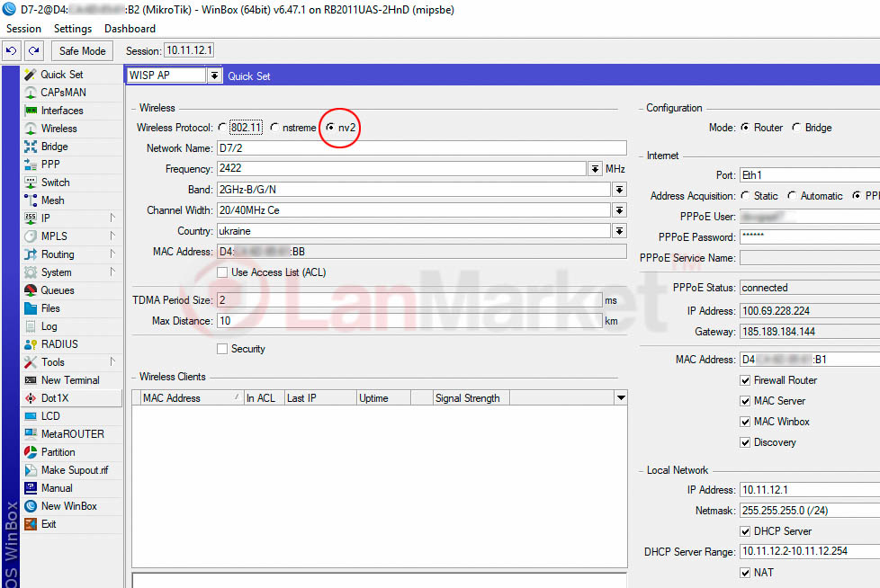This screenshot has width=880, height=588.
Task: Open the Dashboard menu
Action: [x=130, y=29]
